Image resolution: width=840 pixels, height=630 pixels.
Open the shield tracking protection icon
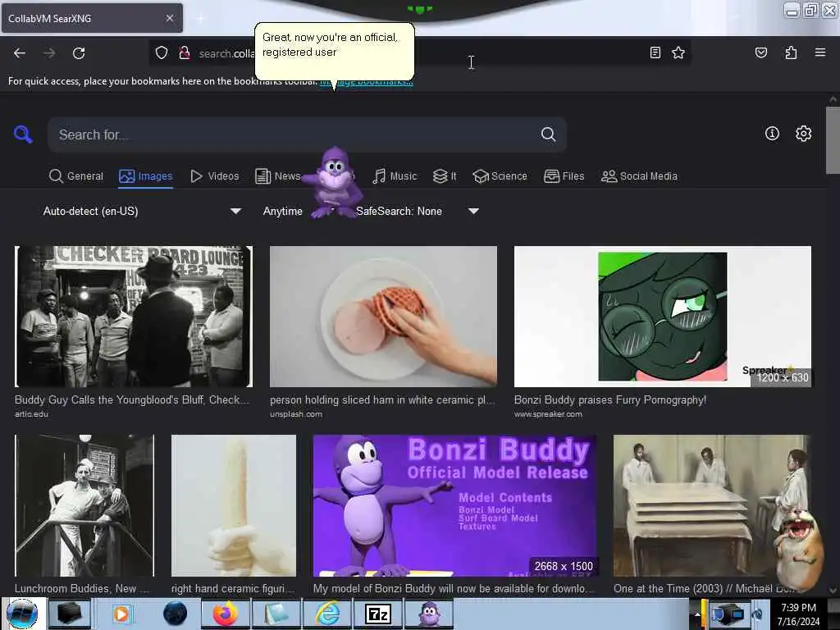click(162, 52)
